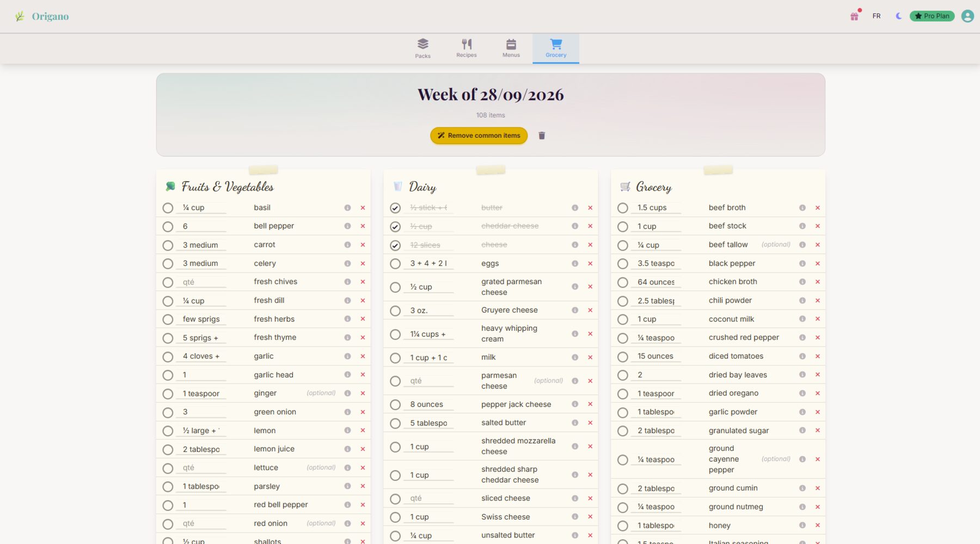Click the shredded mozzarella cheese item
The width and height of the screenshot is (980, 544).
pyautogui.click(x=518, y=446)
